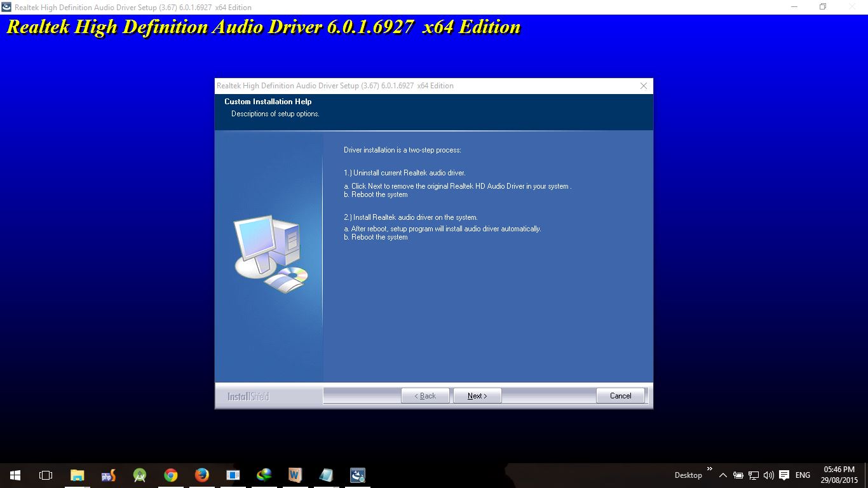Cancel the Realtek driver setup
The height and width of the screenshot is (488, 868).
coord(621,396)
